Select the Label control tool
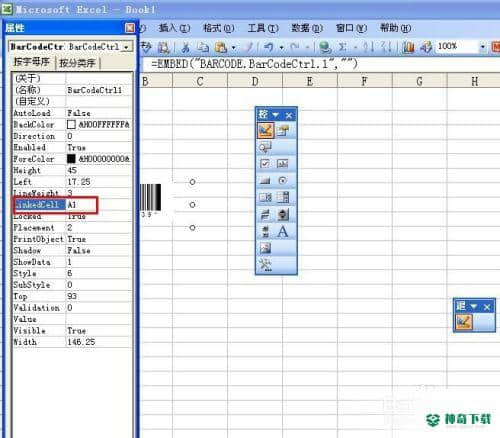 pyautogui.click(x=283, y=231)
